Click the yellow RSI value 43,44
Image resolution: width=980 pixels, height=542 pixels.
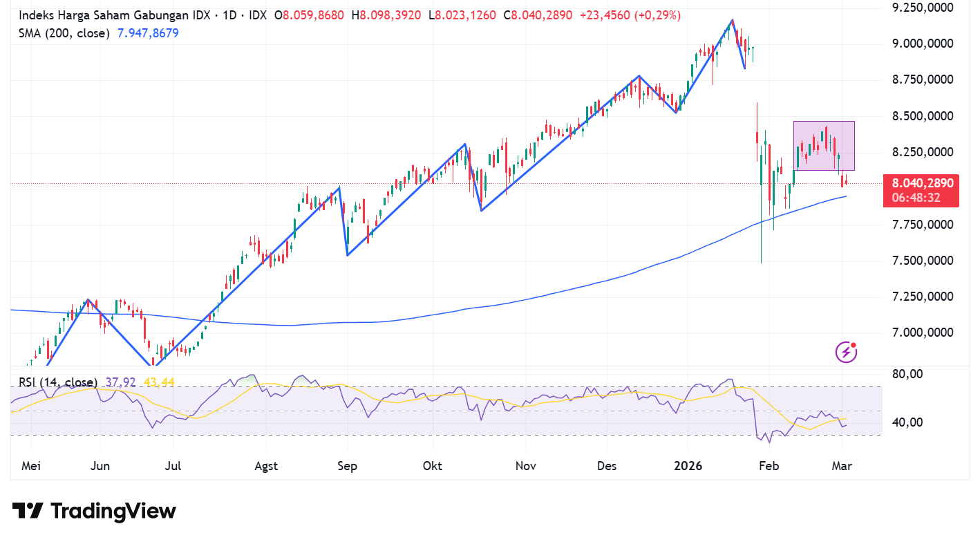tap(160, 381)
